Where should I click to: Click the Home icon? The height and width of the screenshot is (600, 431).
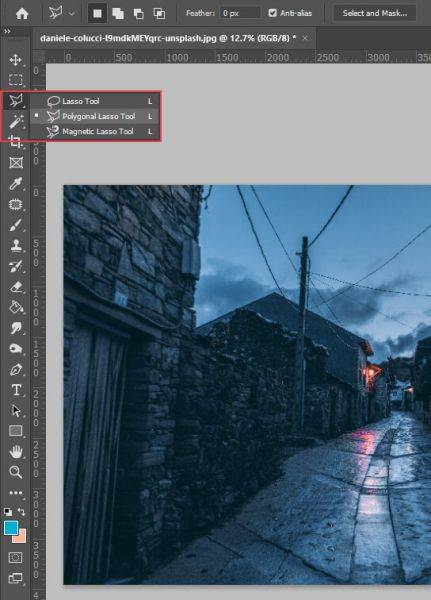22,13
